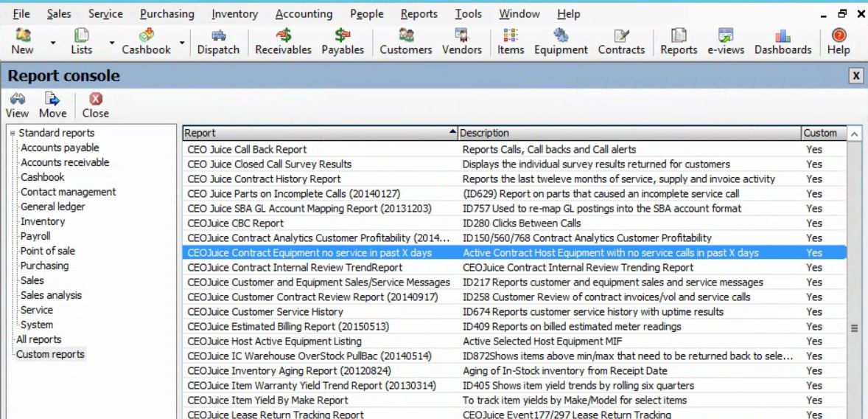Image resolution: width=868 pixels, height=419 pixels.
Task: Click the red Close icon in Report console
Action: 96,105
